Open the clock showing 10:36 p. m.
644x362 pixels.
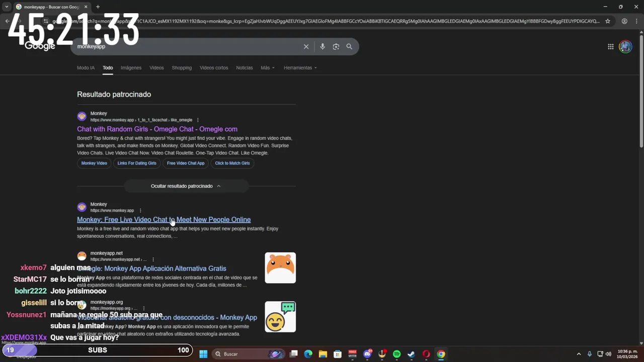tap(627, 354)
